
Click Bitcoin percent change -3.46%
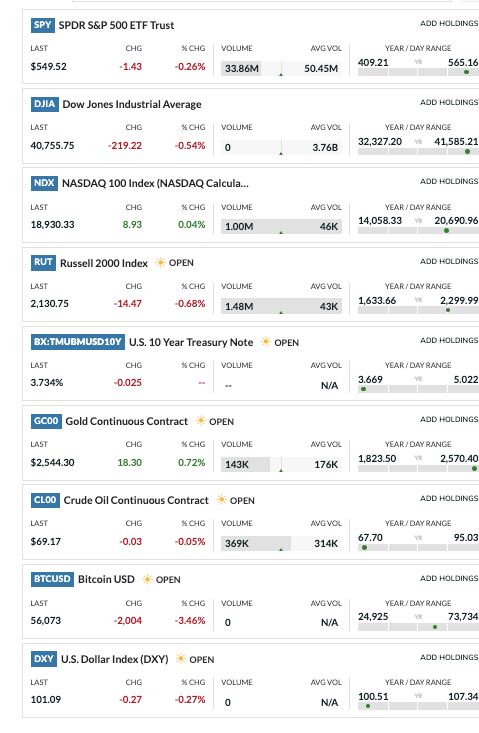(x=190, y=620)
